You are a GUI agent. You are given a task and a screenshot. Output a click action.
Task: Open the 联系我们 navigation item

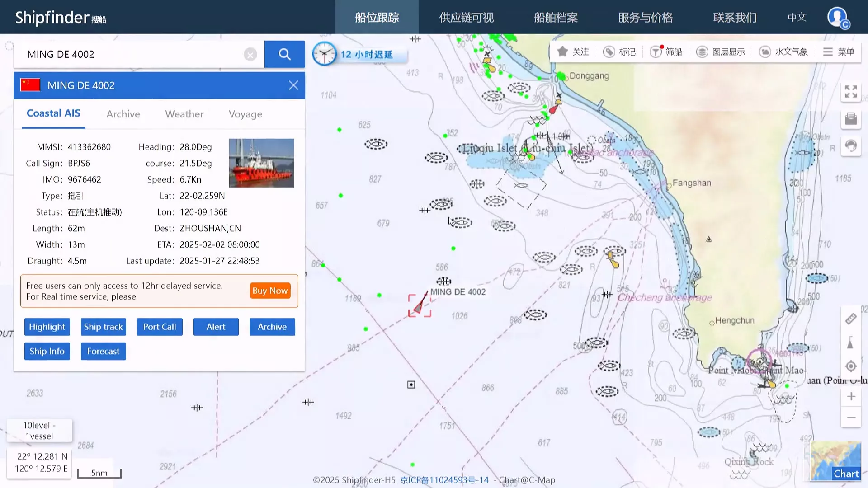click(735, 17)
